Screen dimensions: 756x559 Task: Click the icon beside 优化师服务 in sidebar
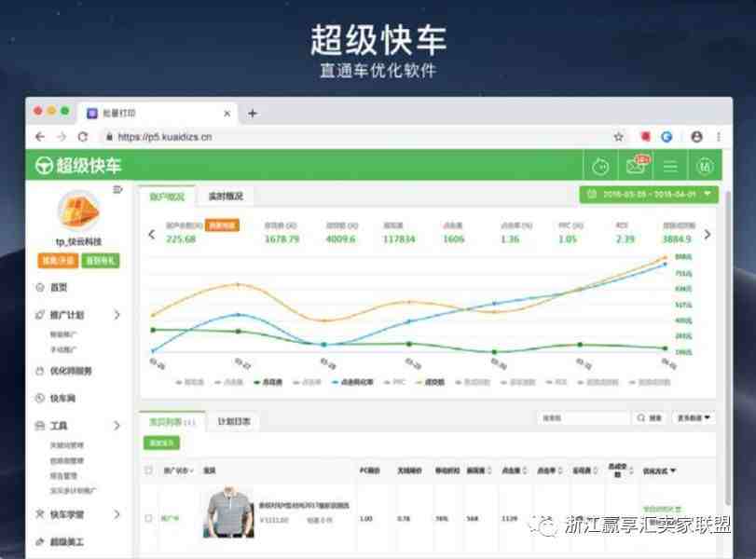pyautogui.click(x=40, y=371)
